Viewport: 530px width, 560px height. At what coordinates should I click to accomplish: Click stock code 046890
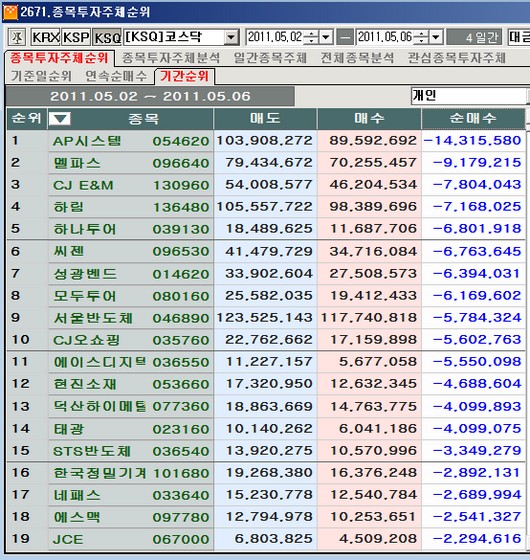tap(181, 318)
